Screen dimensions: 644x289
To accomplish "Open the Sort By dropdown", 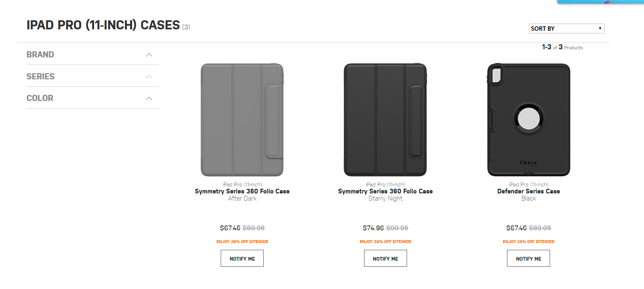I will tap(566, 28).
